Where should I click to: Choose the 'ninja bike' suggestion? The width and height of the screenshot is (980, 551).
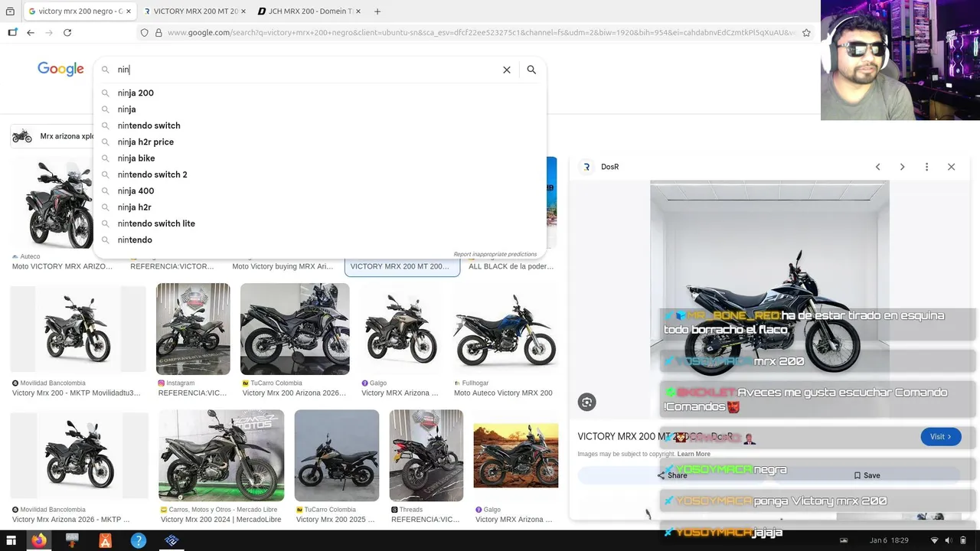click(x=320, y=158)
